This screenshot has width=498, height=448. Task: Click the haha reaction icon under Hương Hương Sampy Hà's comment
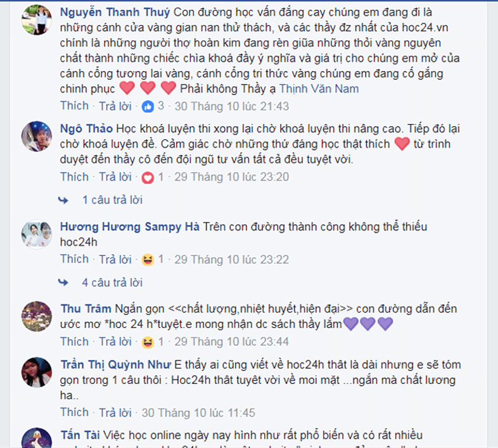pos(148,260)
